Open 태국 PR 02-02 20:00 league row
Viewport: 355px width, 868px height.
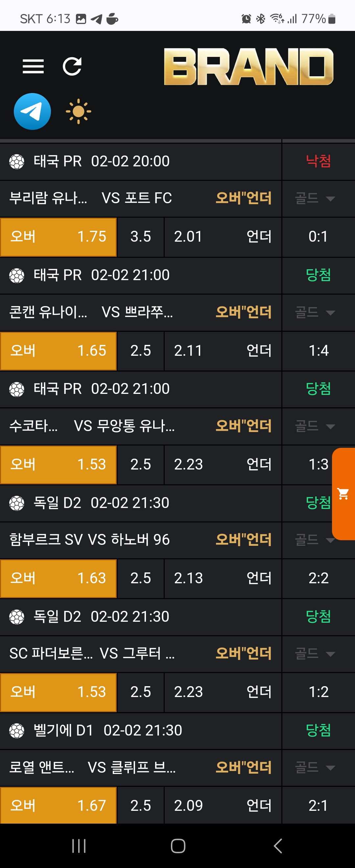click(x=101, y=161)
